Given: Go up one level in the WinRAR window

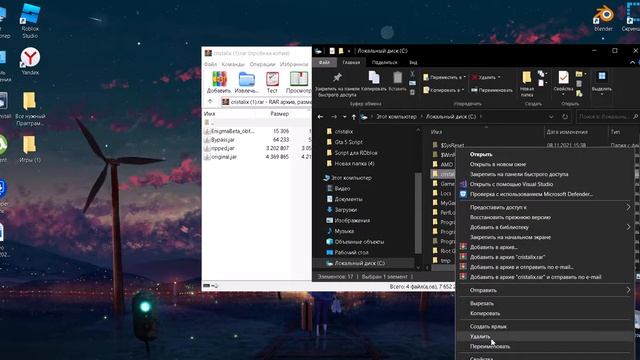Looking at the screenshot, I should coord(210,102).
